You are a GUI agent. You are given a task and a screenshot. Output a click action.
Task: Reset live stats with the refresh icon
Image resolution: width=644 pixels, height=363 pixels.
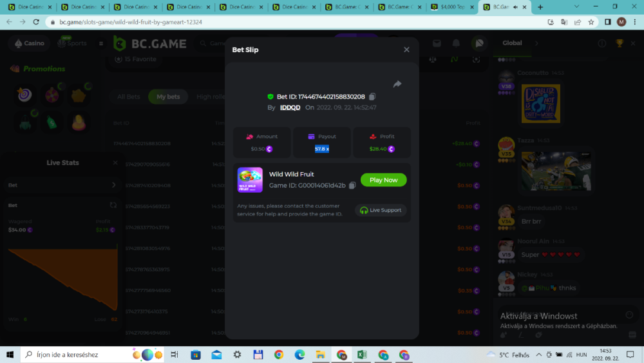(x=113, y=205)
